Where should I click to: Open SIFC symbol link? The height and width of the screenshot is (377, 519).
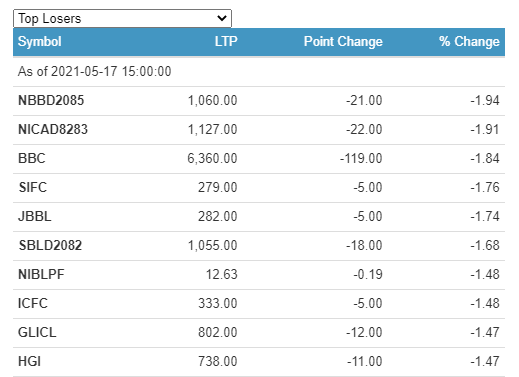point(33,187)
